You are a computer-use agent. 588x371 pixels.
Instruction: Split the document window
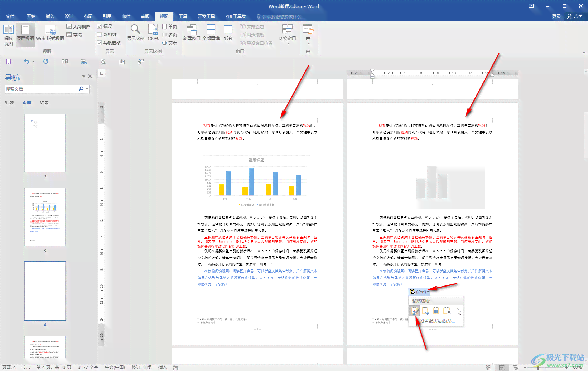point(228,33)
